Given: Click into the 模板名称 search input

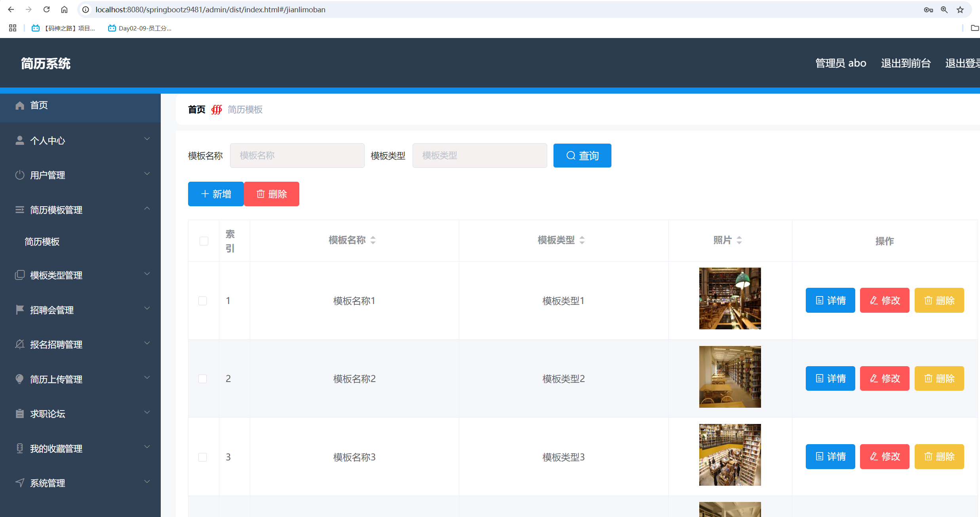Looking at the screenshot, I should 297,156.
